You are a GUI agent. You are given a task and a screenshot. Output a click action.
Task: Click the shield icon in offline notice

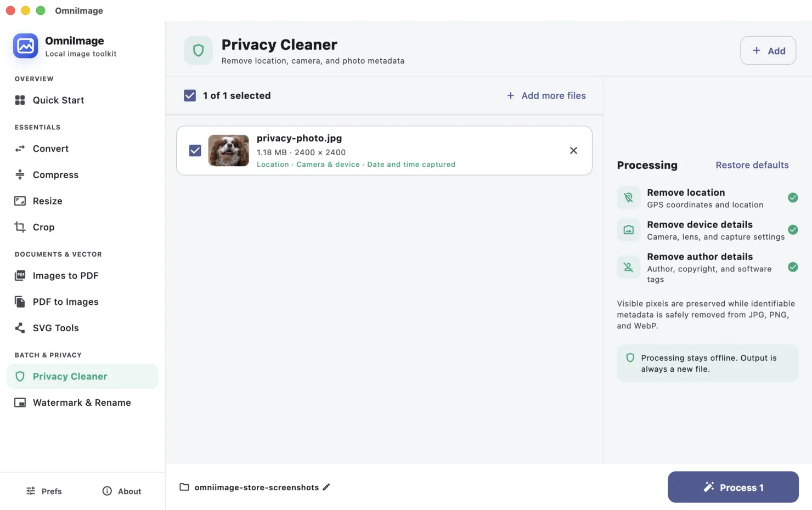coord(630,358)
